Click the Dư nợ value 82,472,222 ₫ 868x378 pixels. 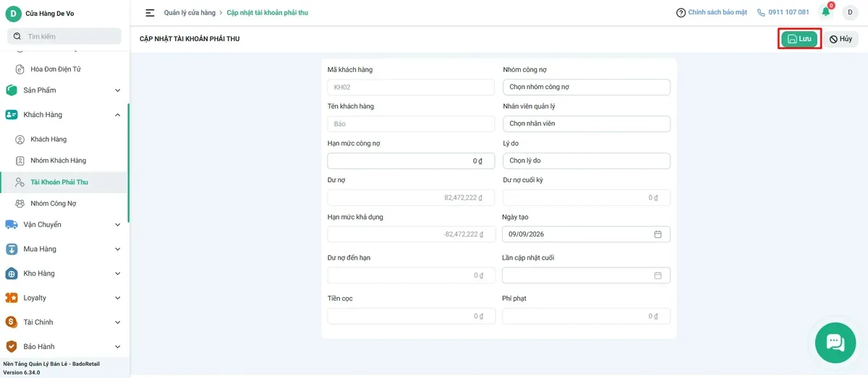463,197
